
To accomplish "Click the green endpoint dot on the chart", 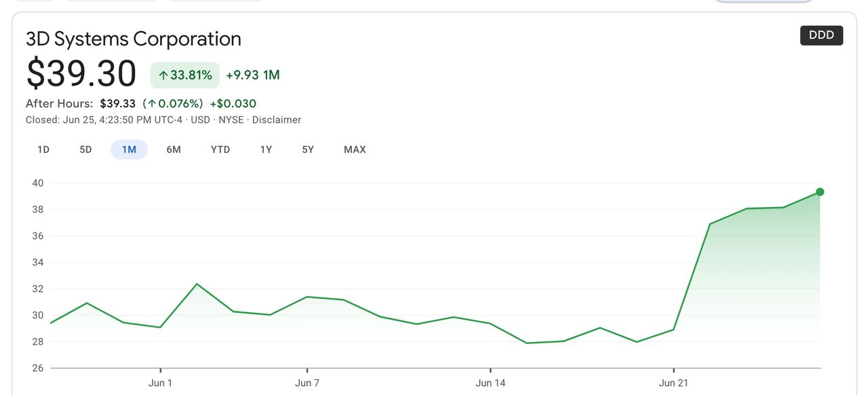I will click(x=820, y=192).
